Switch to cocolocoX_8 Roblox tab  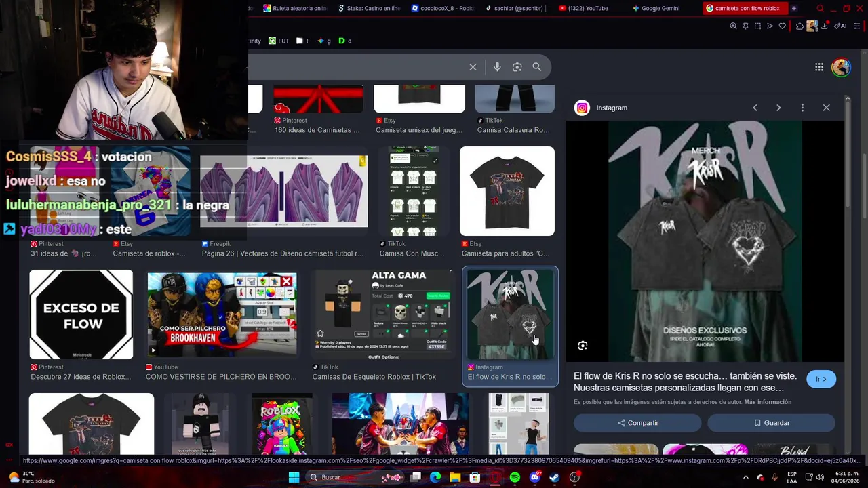443,8
